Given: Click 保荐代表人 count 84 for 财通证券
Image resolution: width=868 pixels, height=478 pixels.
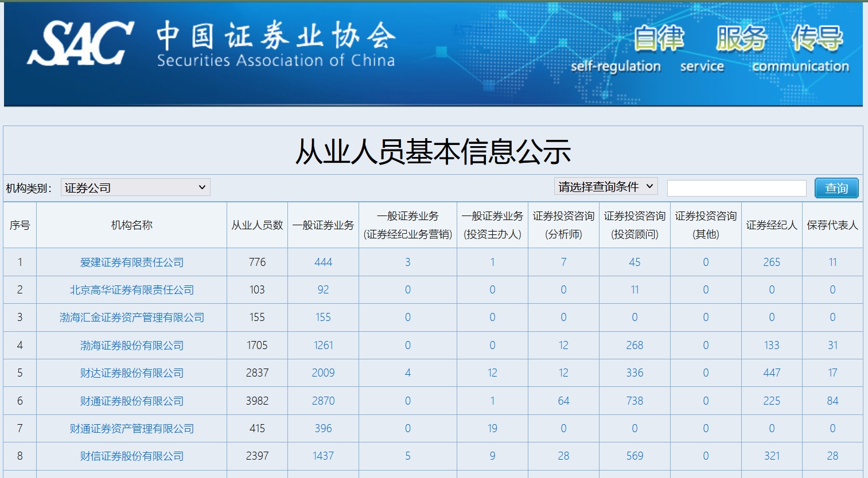Looking at the screenshot, I should (832, 401).
